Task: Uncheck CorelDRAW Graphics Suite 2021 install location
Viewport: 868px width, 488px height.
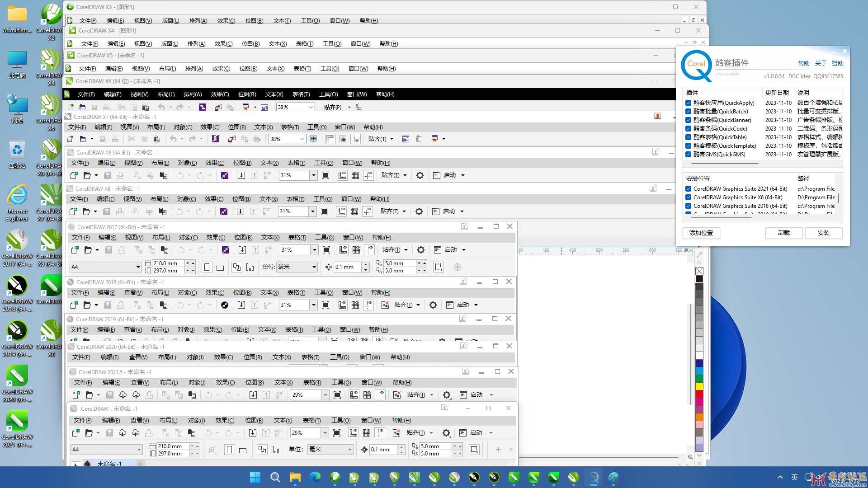Action: coord(688,189)
